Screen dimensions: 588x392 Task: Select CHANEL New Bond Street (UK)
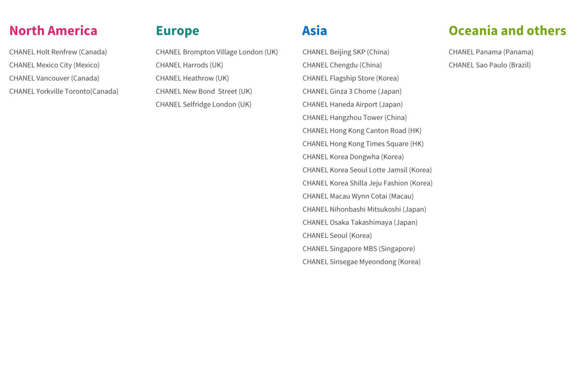[204, 91]
